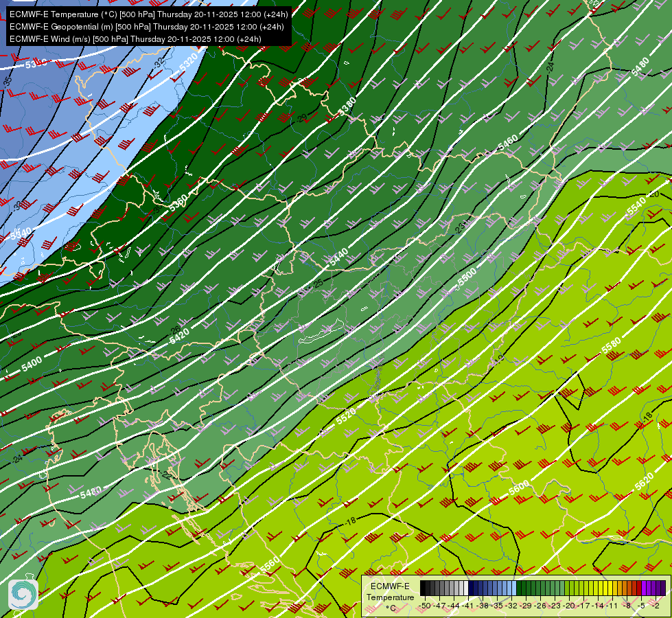Viewport: 672px width, 618px height.
Task: Click the -50 value on the legend scale
Action: pos(425,606)
